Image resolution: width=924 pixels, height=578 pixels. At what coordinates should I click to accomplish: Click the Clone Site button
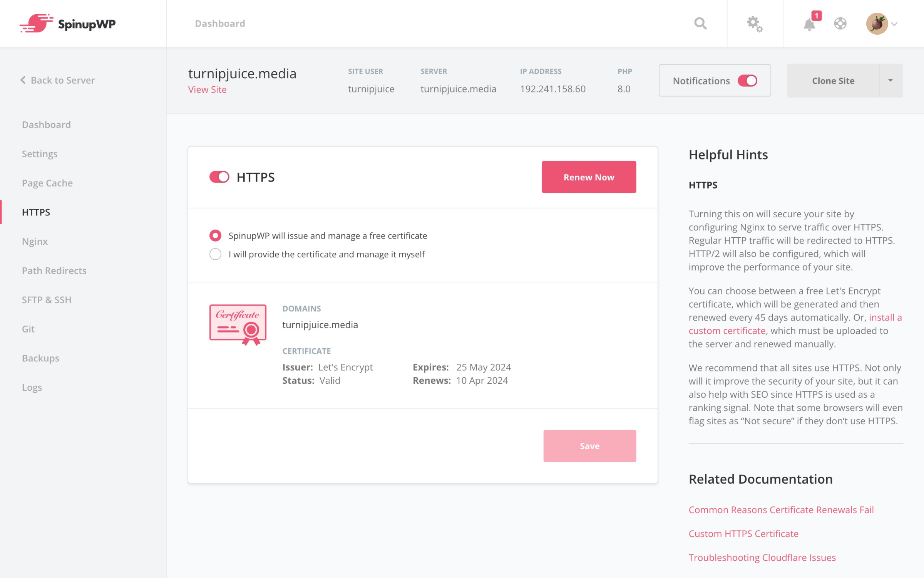833,81
